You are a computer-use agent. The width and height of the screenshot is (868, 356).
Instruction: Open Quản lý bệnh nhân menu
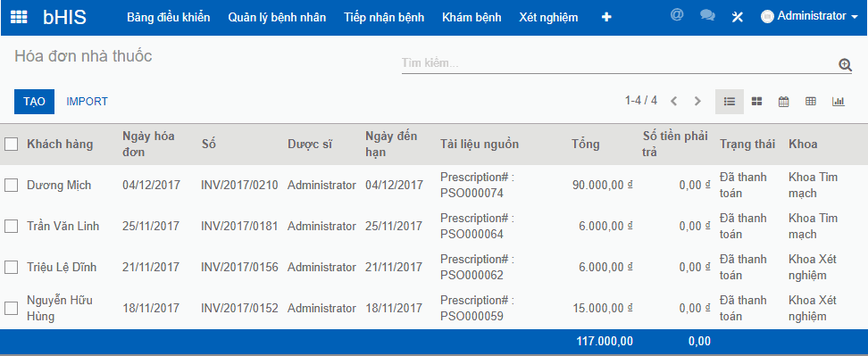277,17
